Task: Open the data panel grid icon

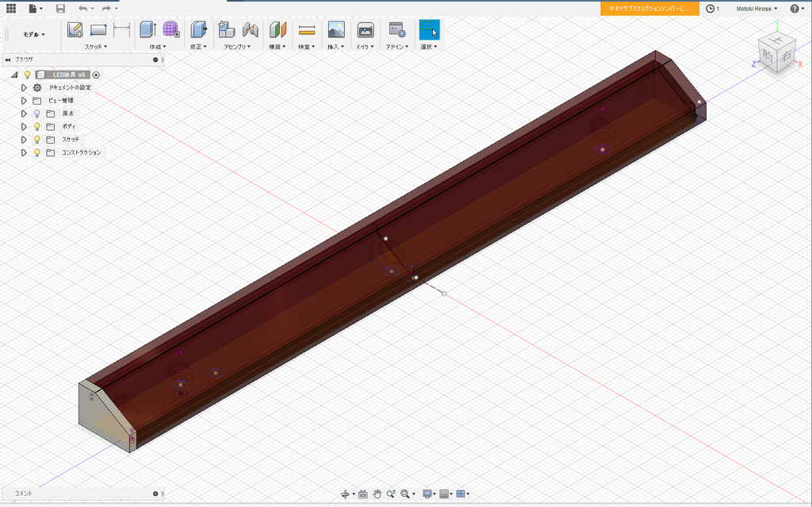Action: (11, 8)
